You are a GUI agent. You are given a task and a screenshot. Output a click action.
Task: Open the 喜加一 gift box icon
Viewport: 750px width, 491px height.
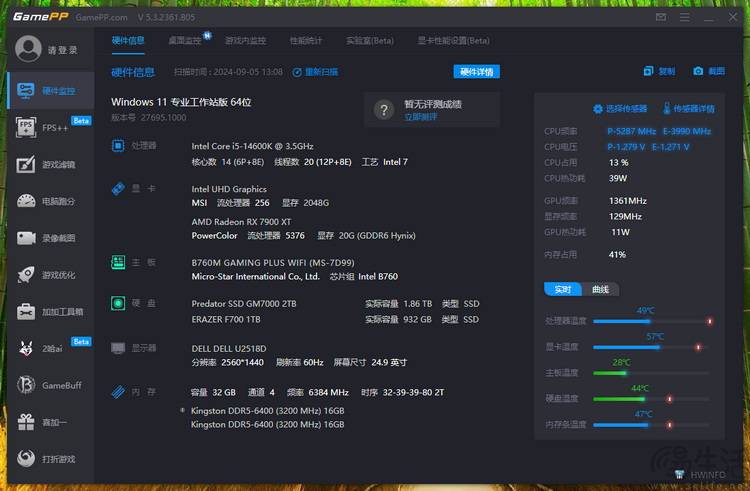[26, 422]
